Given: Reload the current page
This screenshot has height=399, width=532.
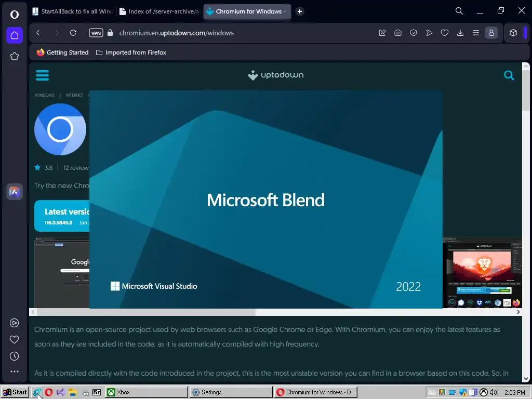Looking at the screenshot, I should point(73,33).
